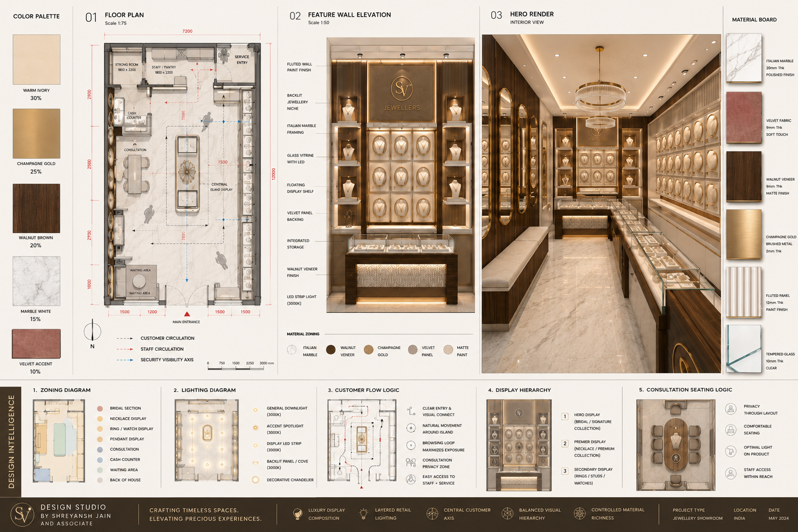Select the Easy Access to Staff icon
The width and height of the screenshot is (798, 532).
pyautogui.click(x=411, y=480)
